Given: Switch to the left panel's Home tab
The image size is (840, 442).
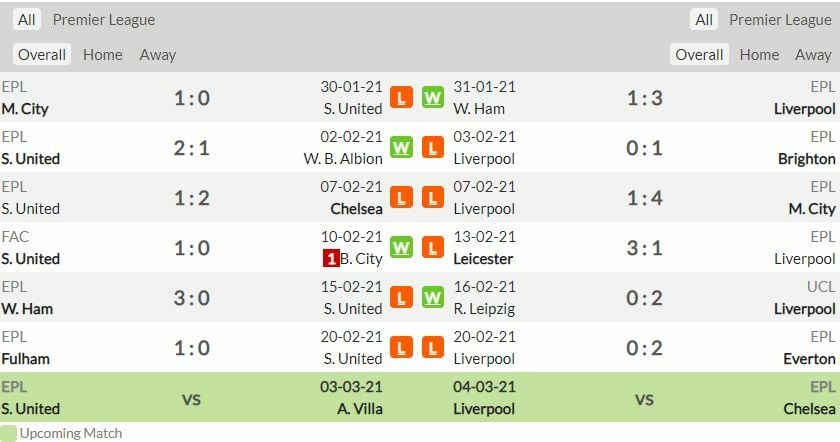Looking at the screenshot, I should click(103, 55).
